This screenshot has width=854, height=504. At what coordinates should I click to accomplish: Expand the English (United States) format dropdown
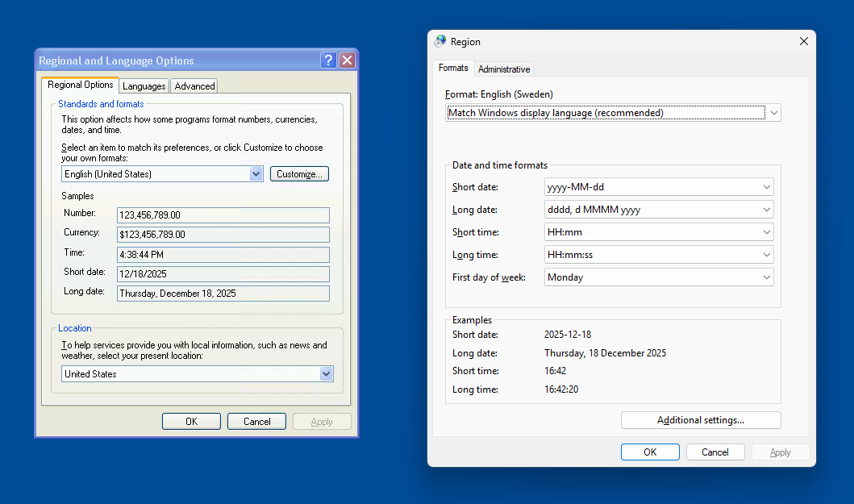pos(256,174)
